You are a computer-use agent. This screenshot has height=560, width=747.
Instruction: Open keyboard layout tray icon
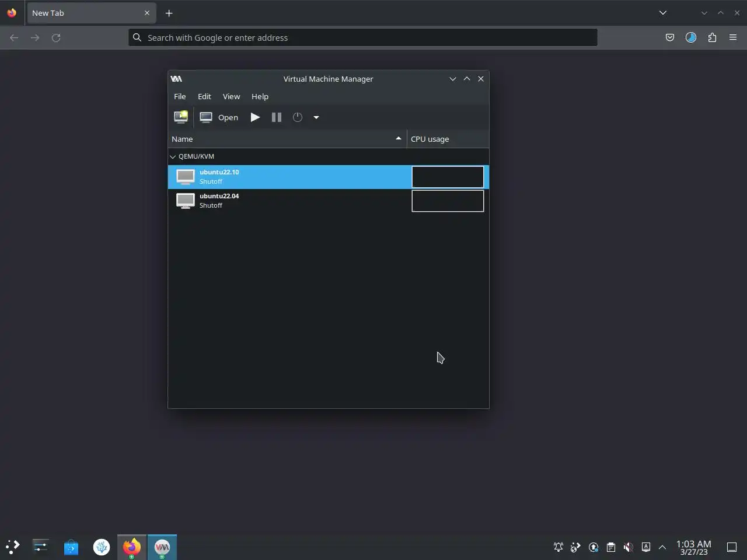[x=645, y=547]
